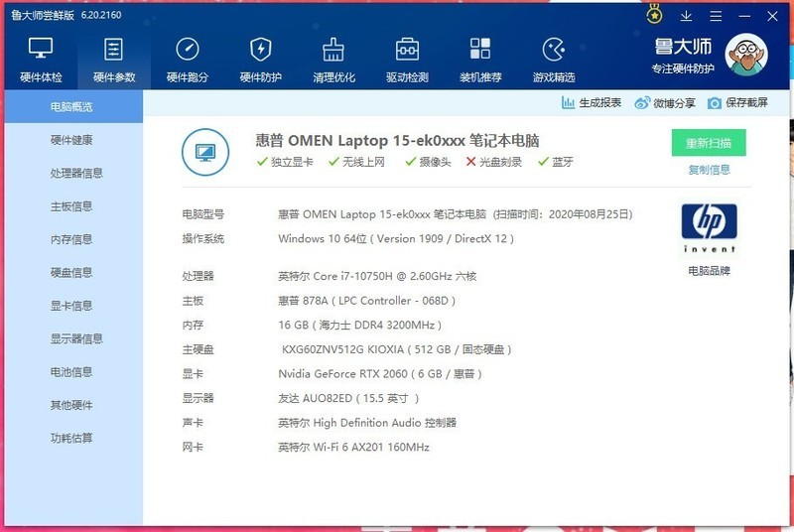
Task: Click the processor value Core i7-10750H
Action: point(377,276)
